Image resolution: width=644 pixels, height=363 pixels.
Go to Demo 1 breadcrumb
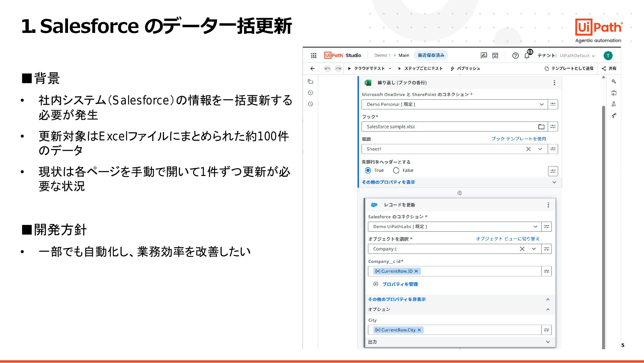coord(382,55)
